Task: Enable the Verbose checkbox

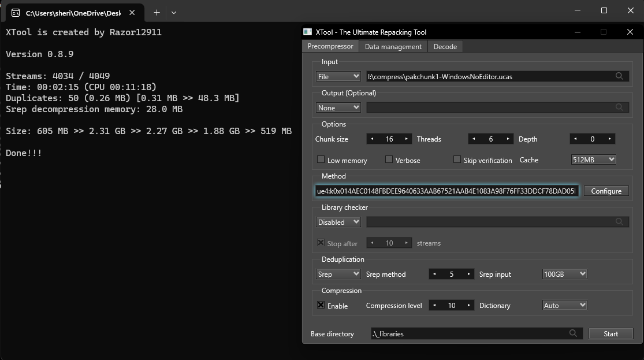Action: 389,159
